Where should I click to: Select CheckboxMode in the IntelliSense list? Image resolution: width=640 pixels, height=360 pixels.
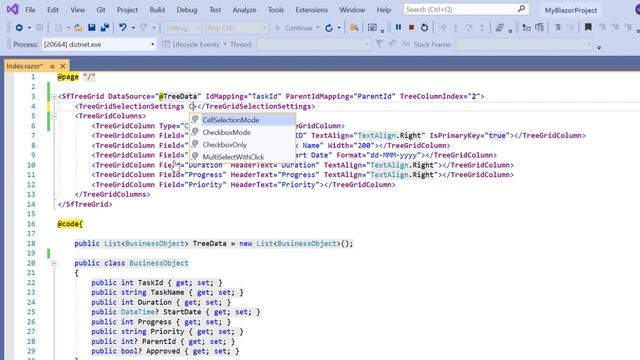tap(242, 132)
